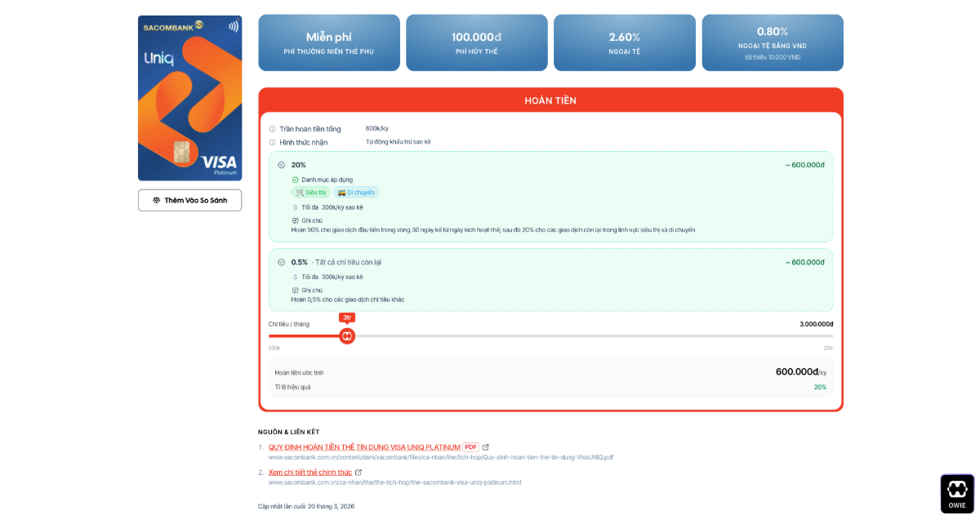Click the slider track near the 20tr end

click(x=825, y=335)
